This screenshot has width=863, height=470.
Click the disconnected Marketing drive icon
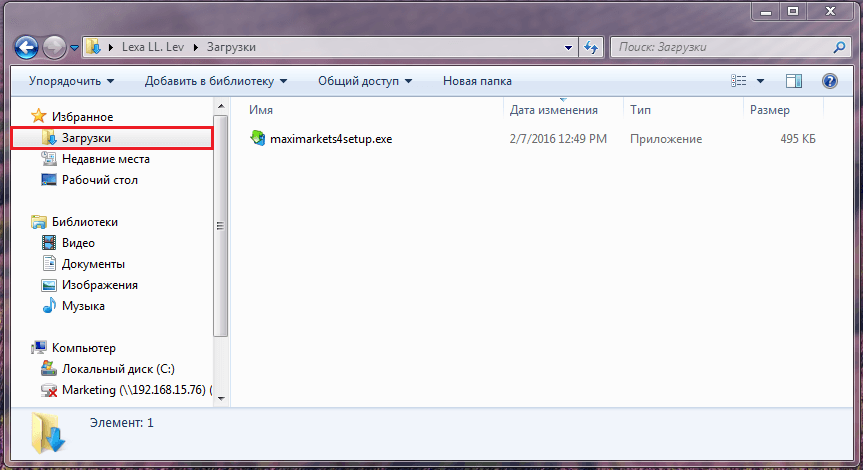coord(49,390)
